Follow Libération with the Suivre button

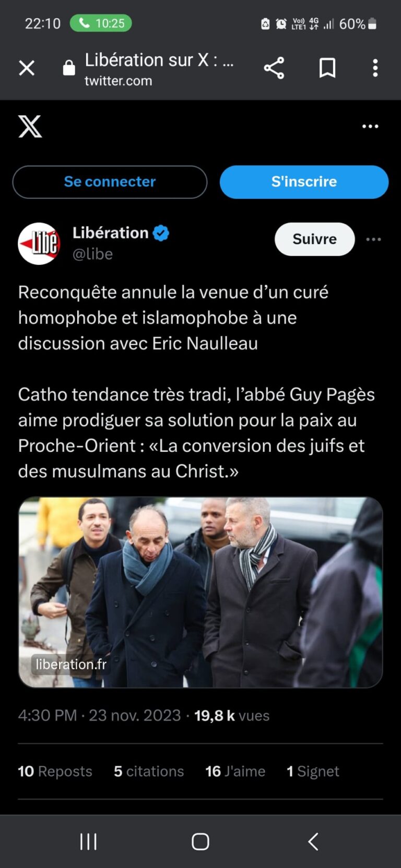(x=315, y=239)
